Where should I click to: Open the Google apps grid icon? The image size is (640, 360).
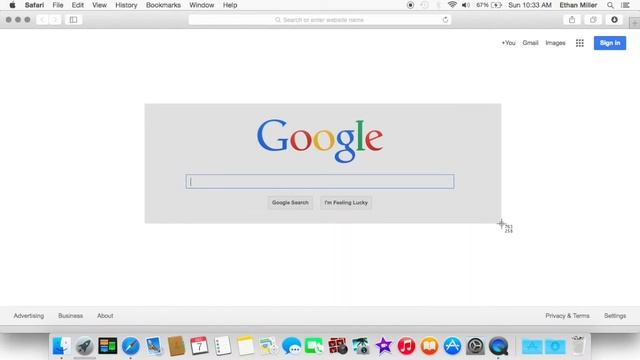point(580,43)
